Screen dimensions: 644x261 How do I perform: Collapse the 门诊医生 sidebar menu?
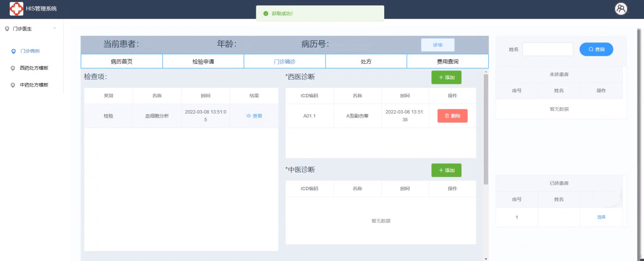[x=55, y=29]
